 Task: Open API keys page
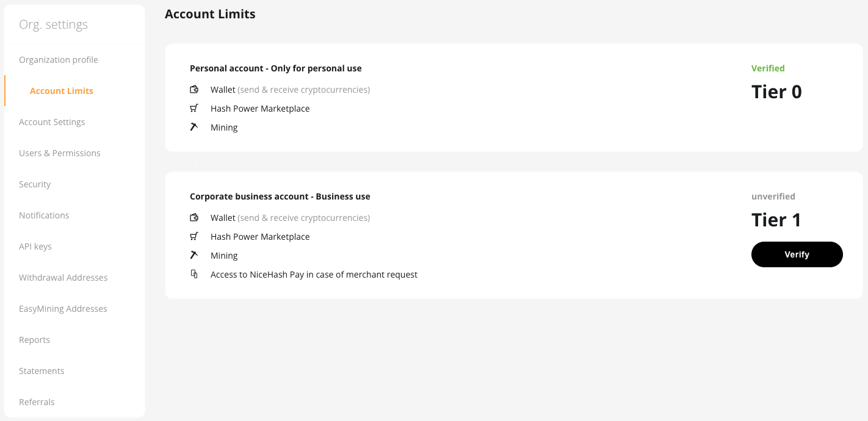pyautogui.click(x=35, y=246)
